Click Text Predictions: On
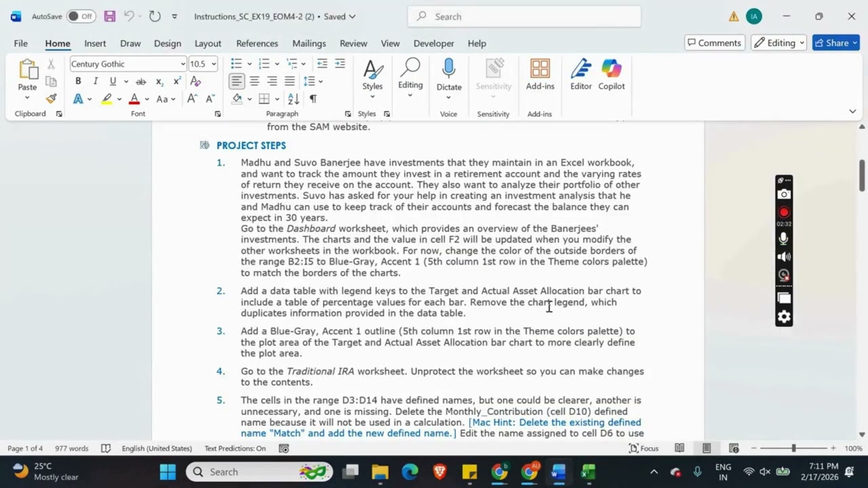This screenshot has width=868, height=488. pos(235,448)
